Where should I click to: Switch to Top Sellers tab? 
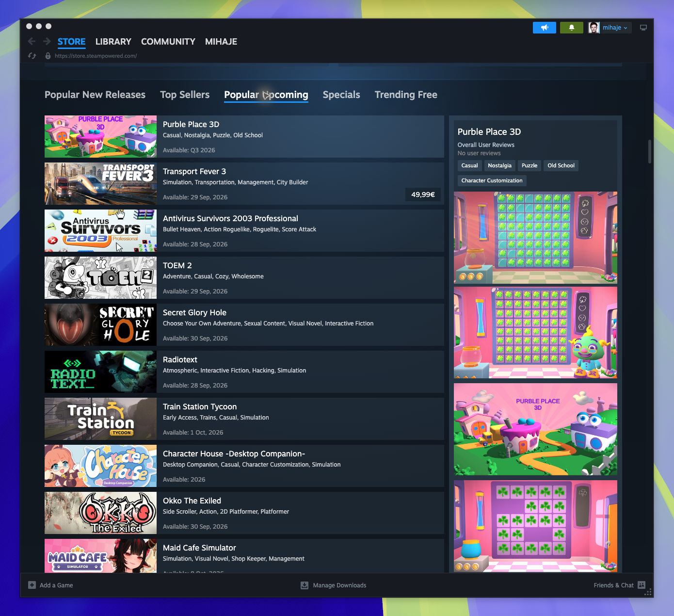[x=185, y=95]
